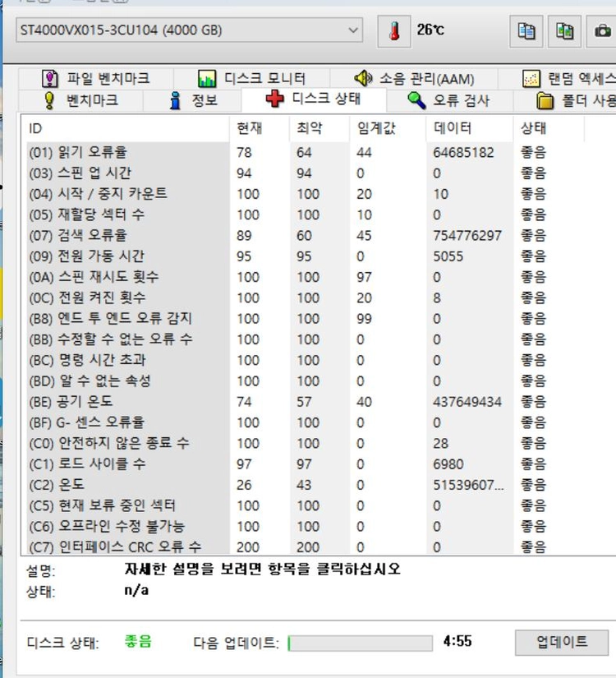Click the 업데이트 button
The height and width of the screenshot is (678, 616).
562,642
